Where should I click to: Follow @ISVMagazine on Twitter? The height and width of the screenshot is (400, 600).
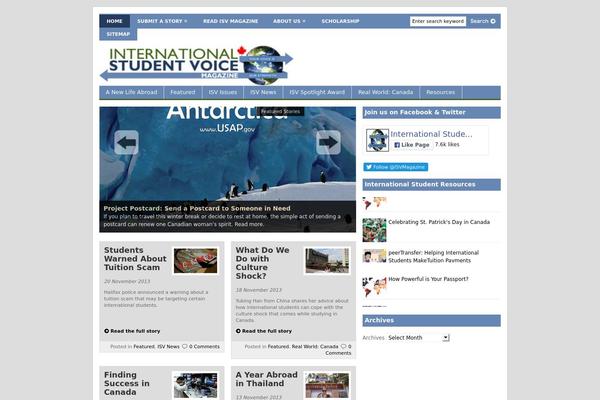(x=395, y=167)
